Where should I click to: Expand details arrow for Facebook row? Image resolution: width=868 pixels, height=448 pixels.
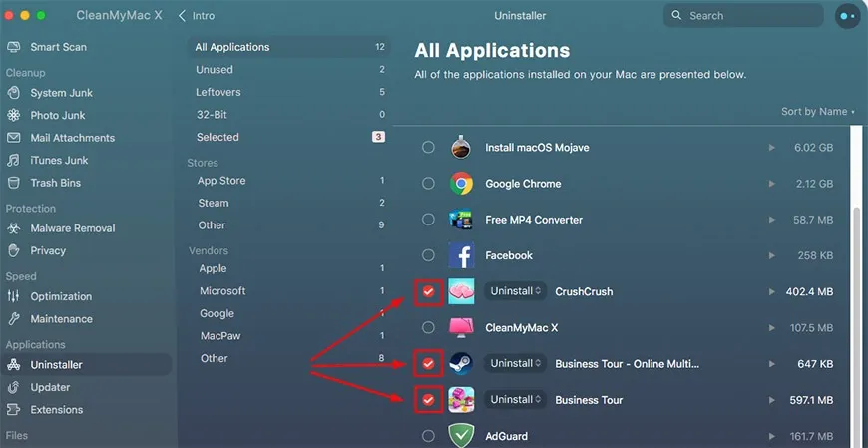tap(771, 255)
